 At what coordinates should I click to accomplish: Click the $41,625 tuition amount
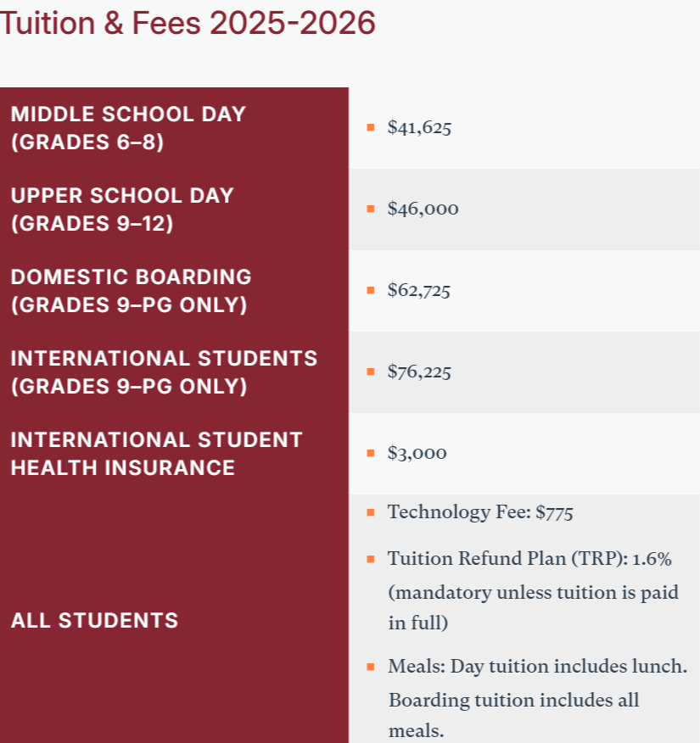[419, 128]
